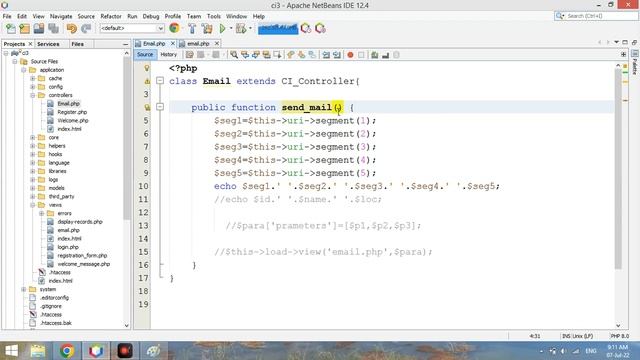Close the Email.php editor tab
Image resolution: width=640 pixels, height=360 pixels.
click(x=173, y=43)
